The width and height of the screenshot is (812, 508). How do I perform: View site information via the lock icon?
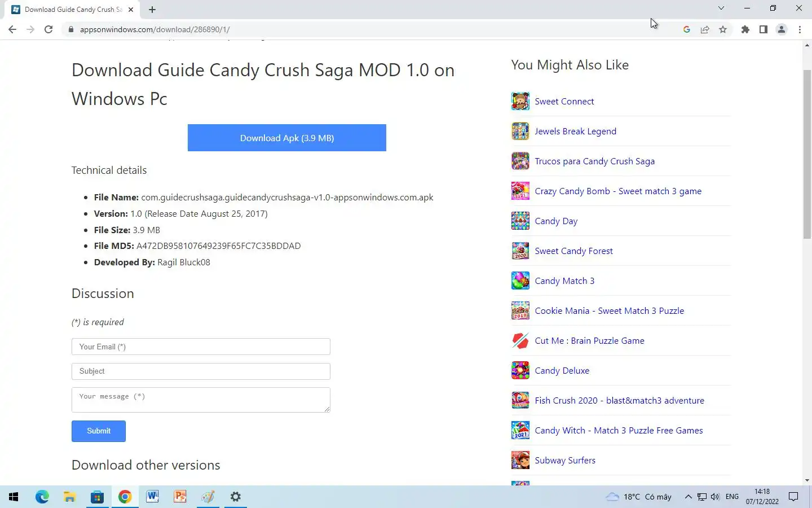70,29
